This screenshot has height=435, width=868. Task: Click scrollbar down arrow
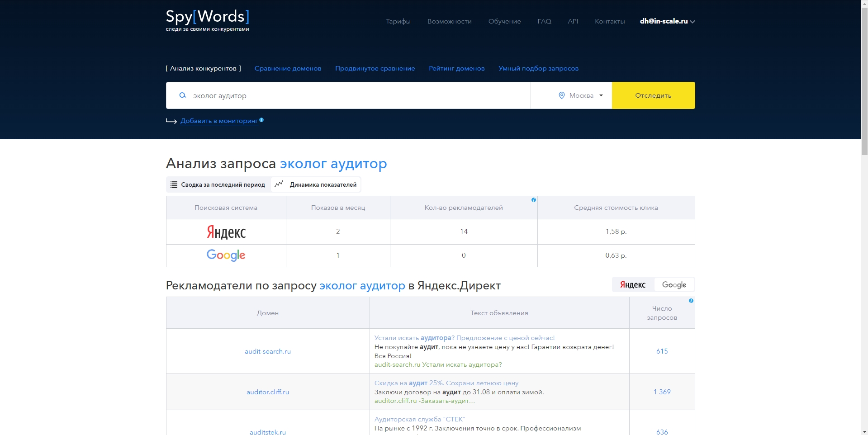click(864, 431)
